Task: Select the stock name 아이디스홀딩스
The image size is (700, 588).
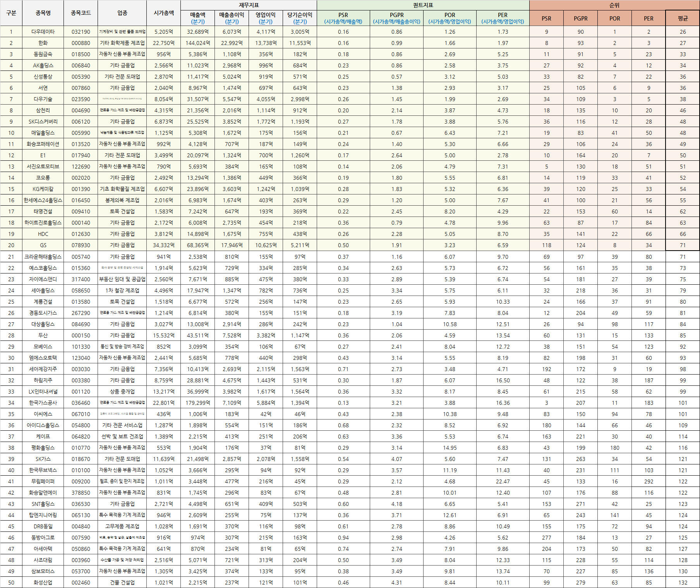Action: 43,425
